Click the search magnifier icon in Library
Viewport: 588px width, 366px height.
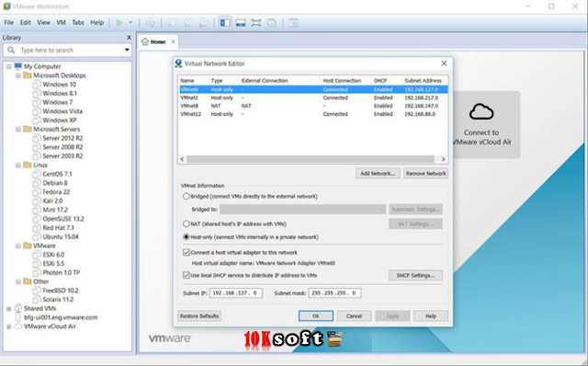point(11,50)
